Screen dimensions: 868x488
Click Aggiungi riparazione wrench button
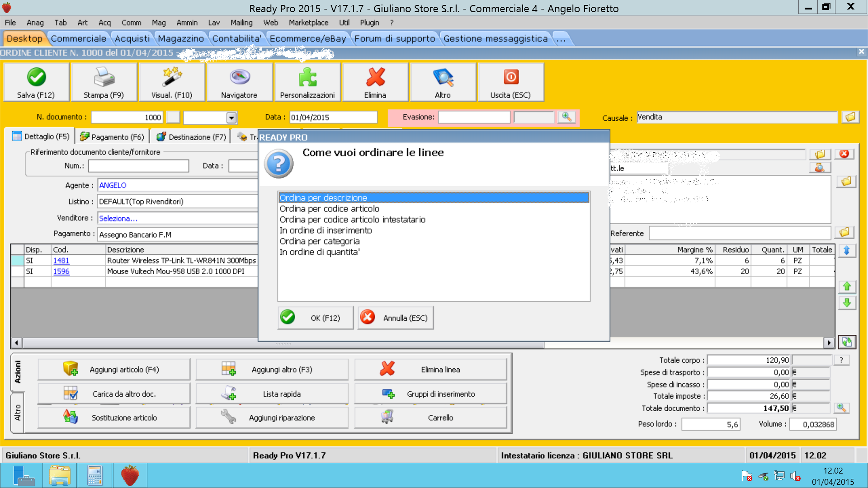tap(272, 418)
